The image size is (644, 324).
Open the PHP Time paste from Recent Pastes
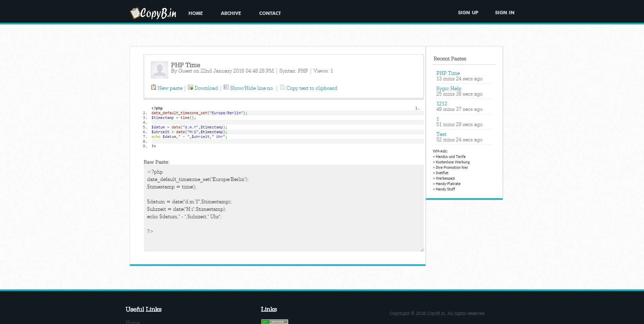(x=448, y=73)
